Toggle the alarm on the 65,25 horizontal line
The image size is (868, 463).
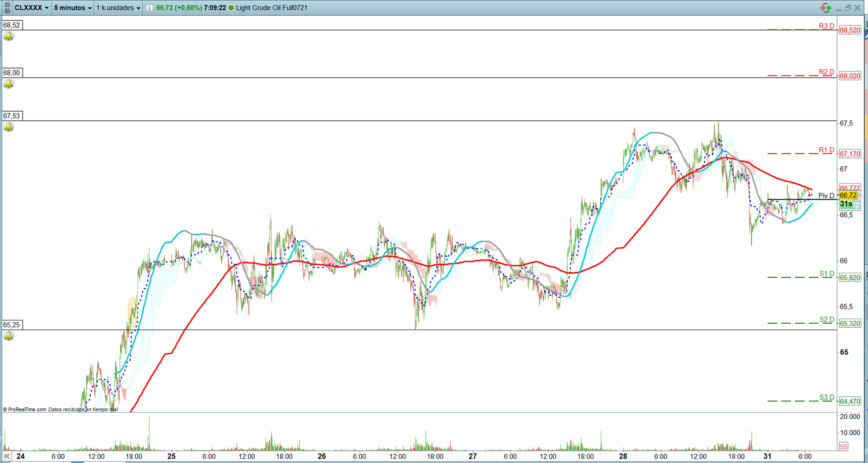point(8,336)
